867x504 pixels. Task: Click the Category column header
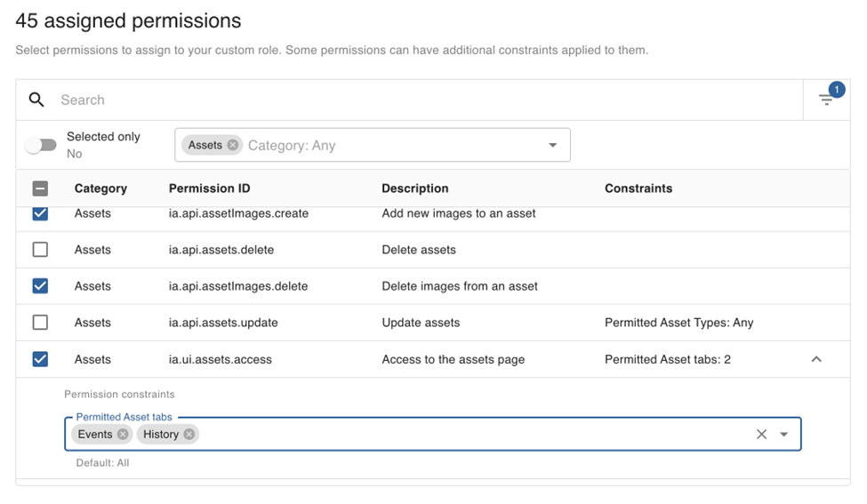click(100, 188)
